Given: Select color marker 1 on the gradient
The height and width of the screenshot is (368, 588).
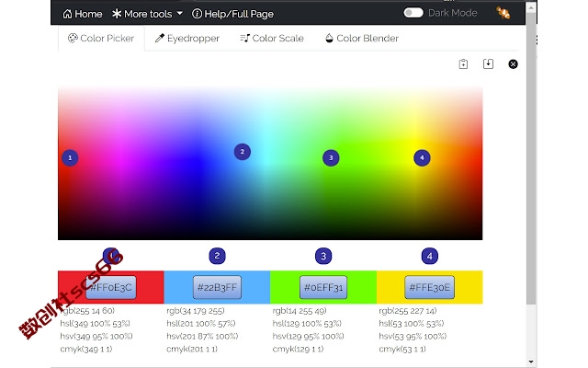Looking at the screenshot, I should [70, 157].
